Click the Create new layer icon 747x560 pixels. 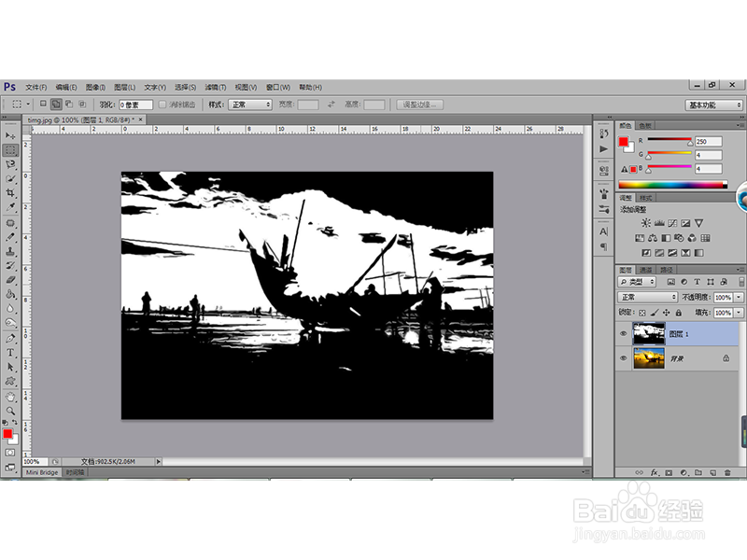(x=713, y=473)
